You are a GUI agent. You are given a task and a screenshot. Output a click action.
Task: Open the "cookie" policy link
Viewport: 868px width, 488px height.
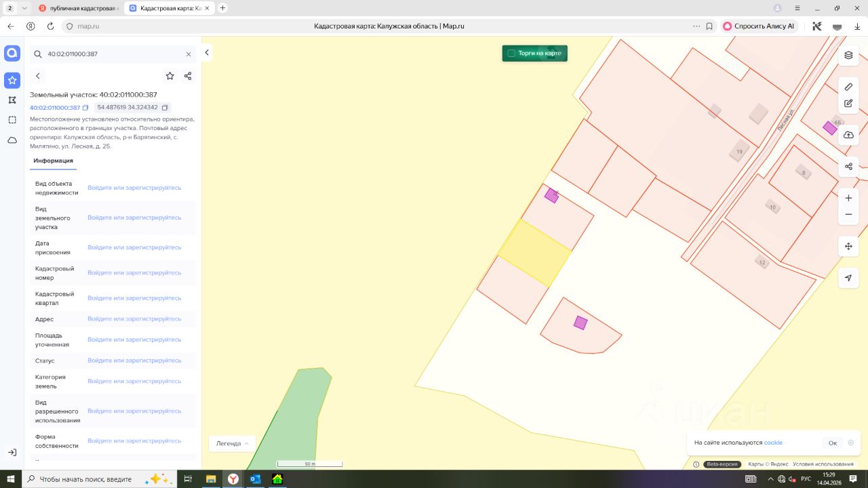pyautogui.click(x=773, y=443)
